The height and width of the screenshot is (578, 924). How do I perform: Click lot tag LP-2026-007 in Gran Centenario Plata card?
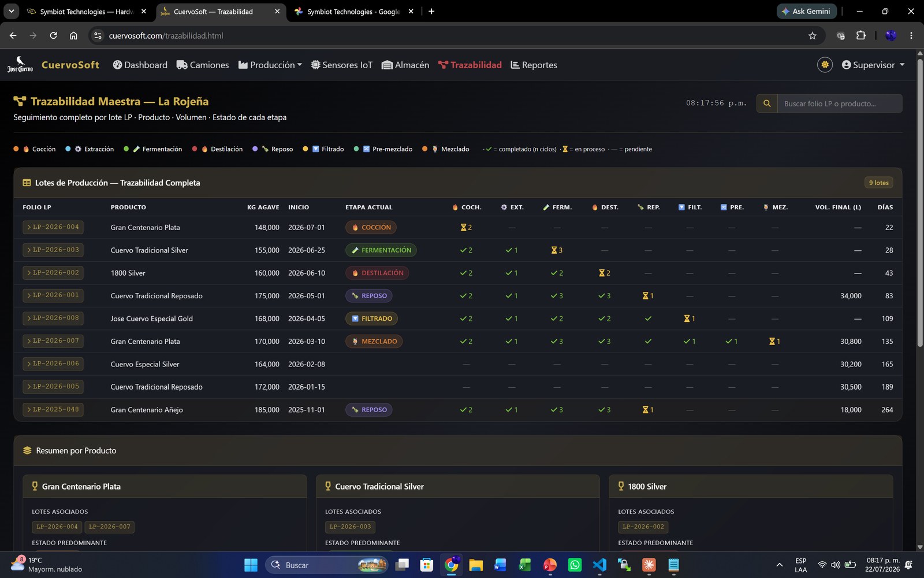pos(110,527)
